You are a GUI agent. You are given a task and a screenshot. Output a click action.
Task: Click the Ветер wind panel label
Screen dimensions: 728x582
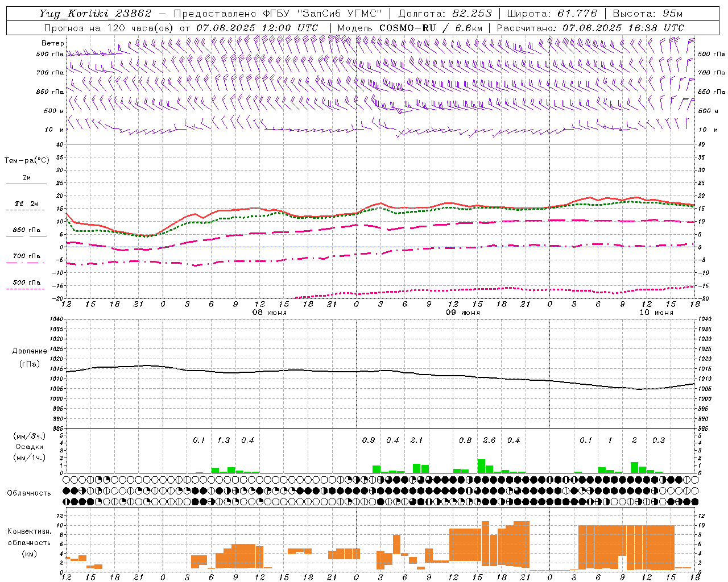point(53,43)
